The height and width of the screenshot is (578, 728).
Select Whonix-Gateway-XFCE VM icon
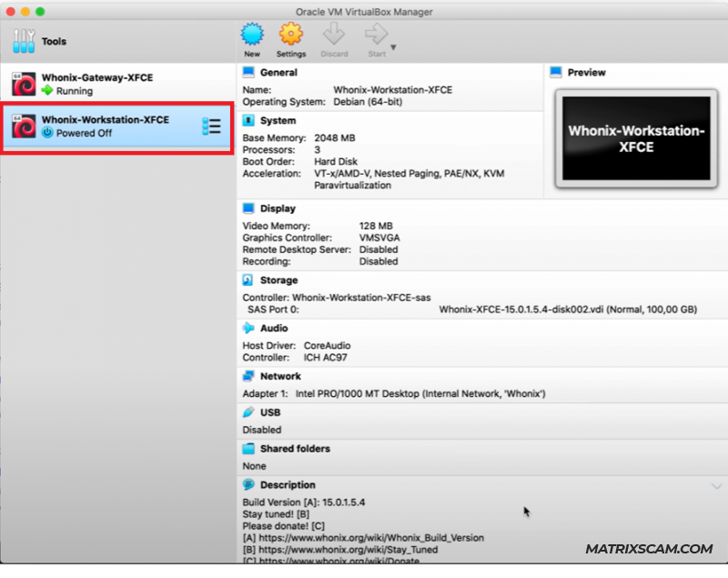point(25,84)
